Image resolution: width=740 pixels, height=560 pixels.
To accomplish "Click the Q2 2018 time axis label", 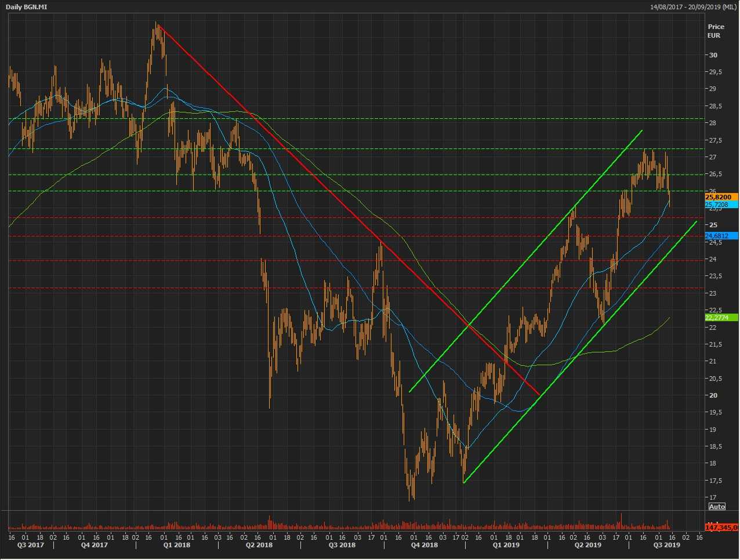I will 259,545.
